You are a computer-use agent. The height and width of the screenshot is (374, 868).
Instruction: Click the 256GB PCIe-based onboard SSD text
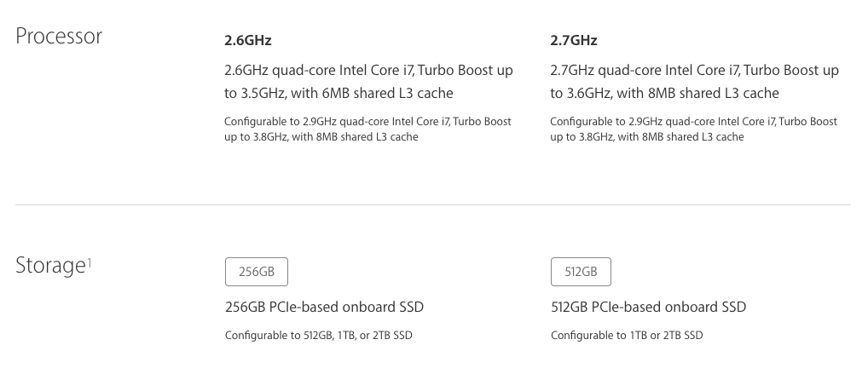point(324,307)
